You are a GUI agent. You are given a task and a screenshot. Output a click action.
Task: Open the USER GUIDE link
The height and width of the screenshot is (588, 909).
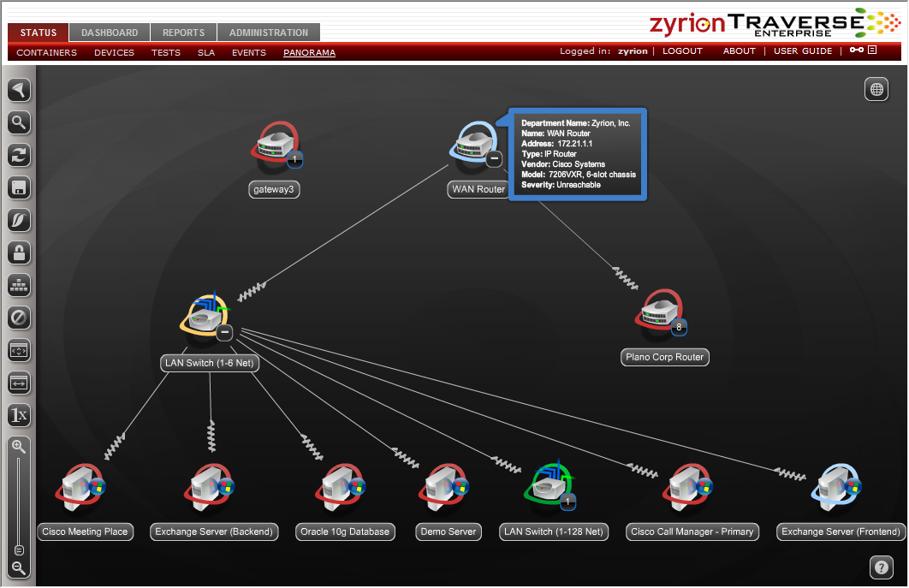tap(803, 51)
